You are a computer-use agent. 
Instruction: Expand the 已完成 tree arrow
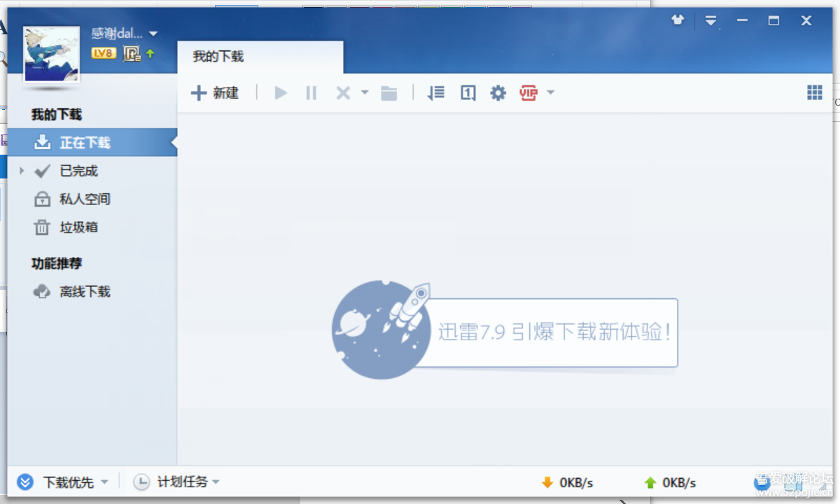coord(22,171)
